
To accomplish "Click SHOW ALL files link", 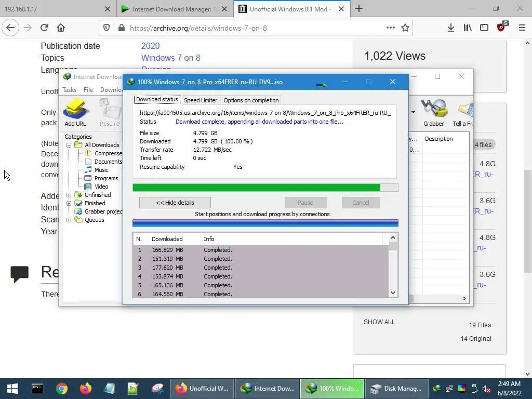I will click(379, 322).
